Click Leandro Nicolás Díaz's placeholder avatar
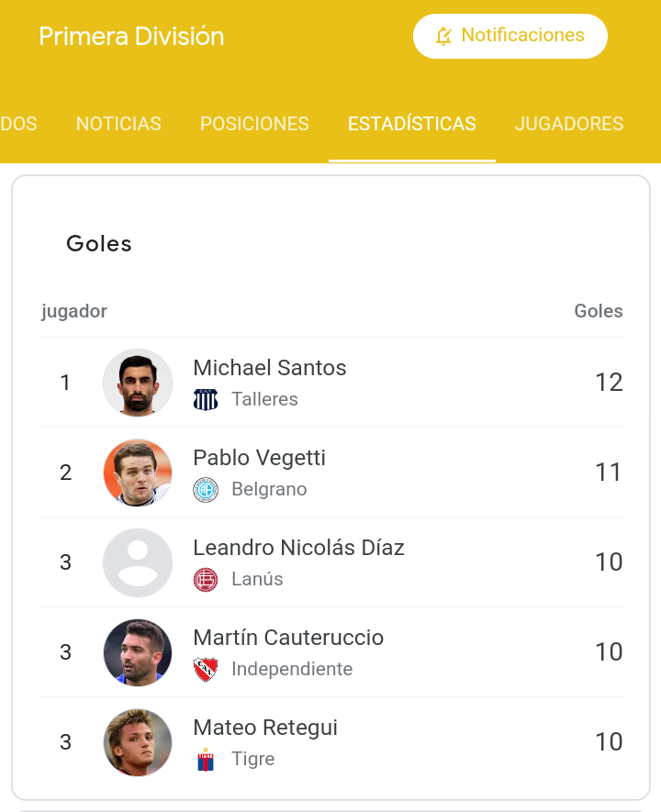This screenshot has width=661, height=812. pyautogui.click(x=138, y=562)
